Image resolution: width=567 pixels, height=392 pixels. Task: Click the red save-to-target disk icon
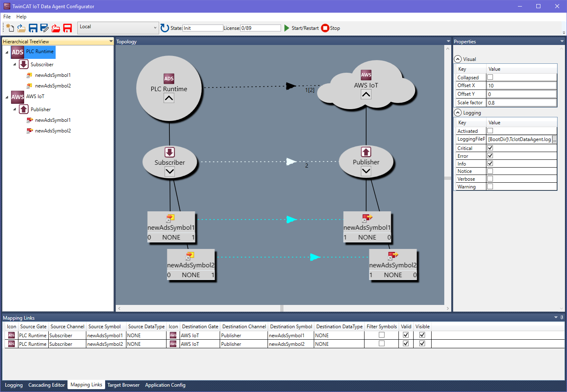(x=67, y=28)
